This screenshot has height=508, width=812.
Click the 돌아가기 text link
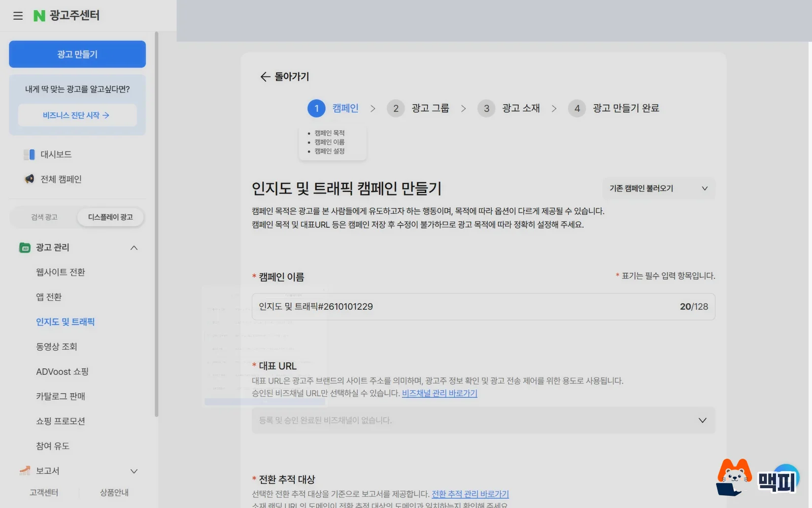point(292,77)
